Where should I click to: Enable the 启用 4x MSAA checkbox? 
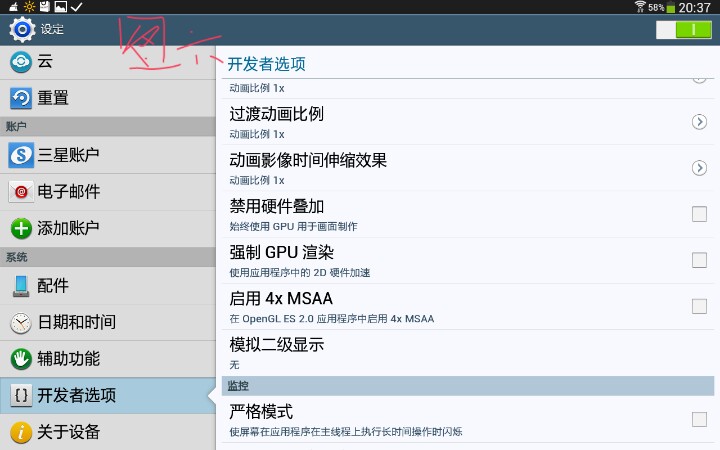699,306
